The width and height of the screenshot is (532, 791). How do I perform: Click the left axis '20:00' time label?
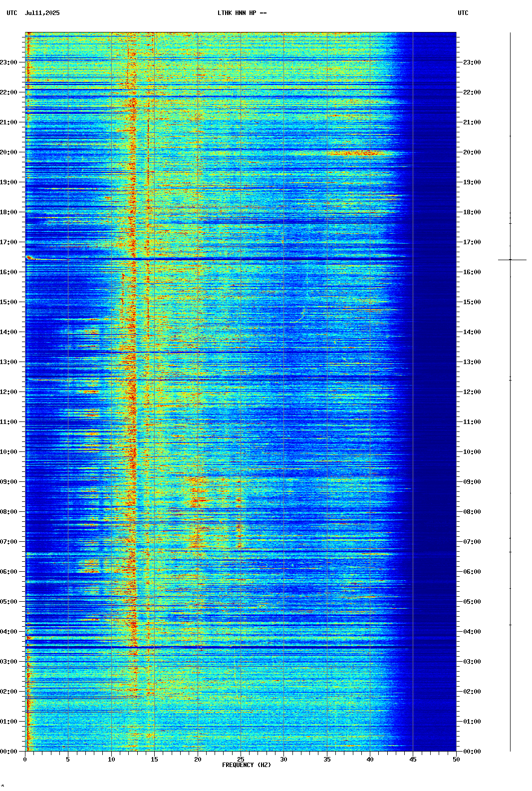tap(8, 152)
